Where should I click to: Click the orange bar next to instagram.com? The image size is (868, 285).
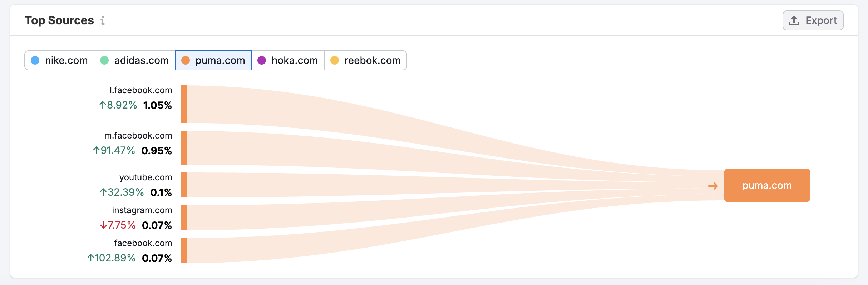[x=184, y=218]
